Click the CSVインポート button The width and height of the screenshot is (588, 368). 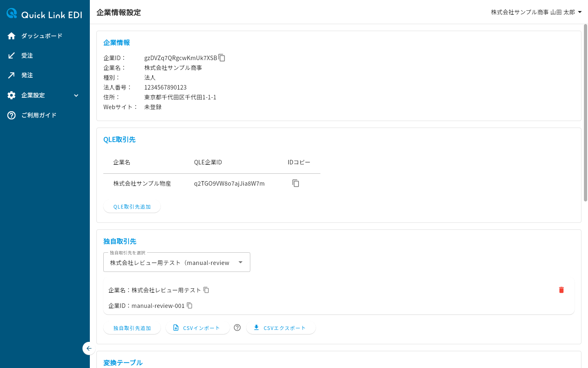point(197,328)
